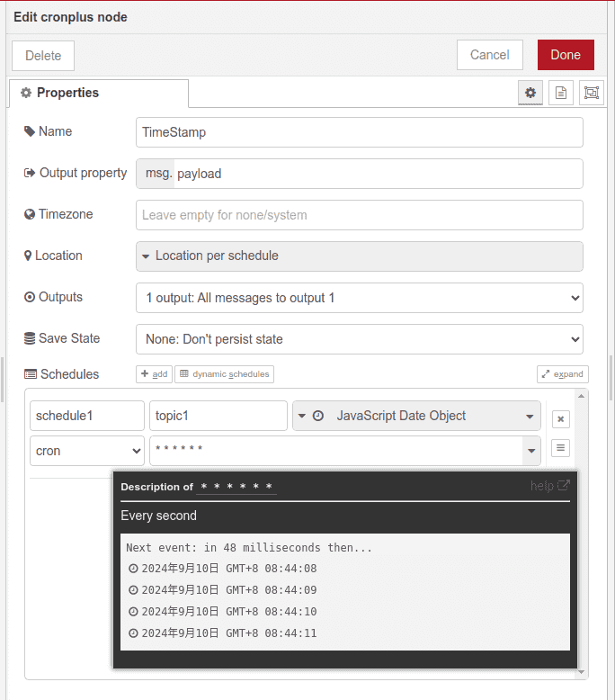Image resolution: width=615 pixels, height=700 pixels.
Task: Click the schedule reorder handle icon
Action: [560, 447]
